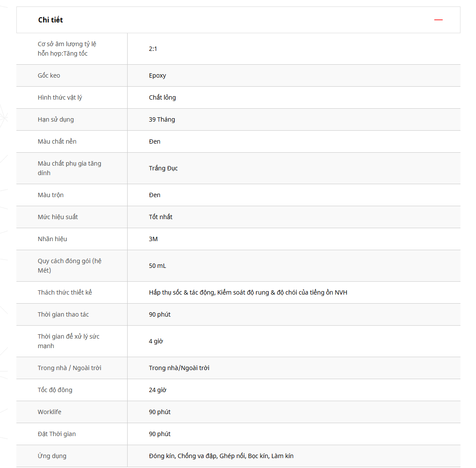The image size is (476, 468).
Task: Click the Hình thức vật lý label
Action: click(x=60, y=97)
